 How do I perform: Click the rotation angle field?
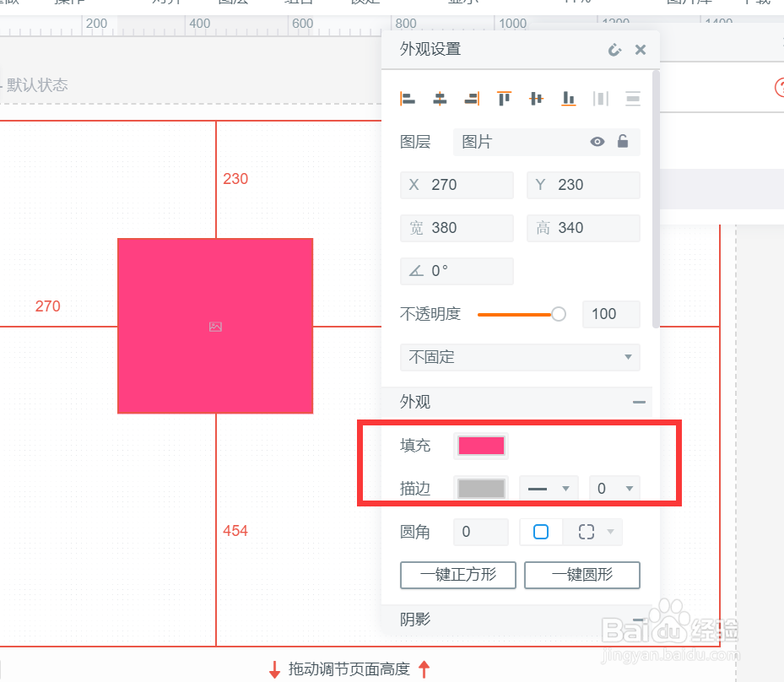click(x=457, y=271)
